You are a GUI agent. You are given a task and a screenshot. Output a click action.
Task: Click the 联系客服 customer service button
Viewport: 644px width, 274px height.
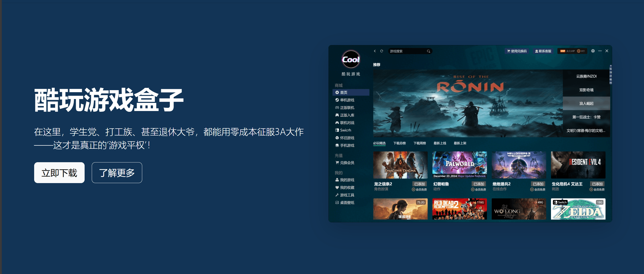pos(543,51)
